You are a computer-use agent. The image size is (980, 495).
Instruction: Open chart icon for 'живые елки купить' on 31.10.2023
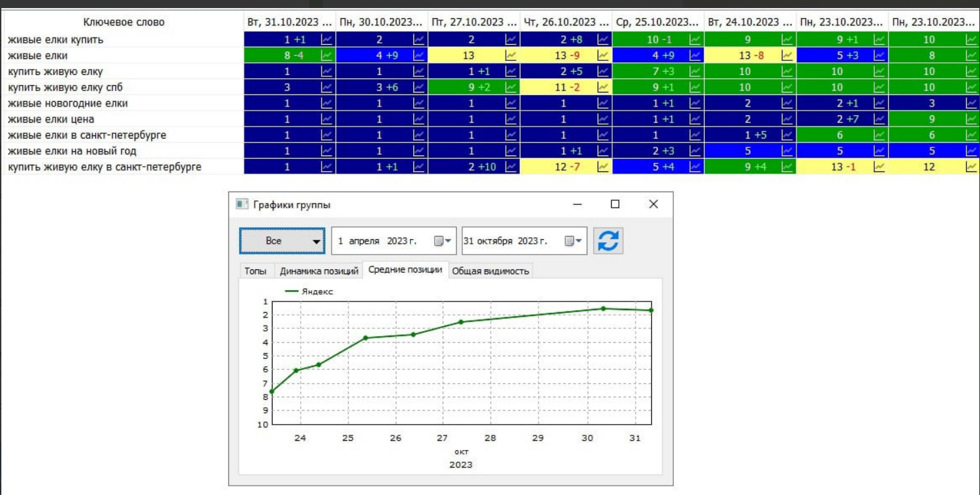click(x=327, y=40)
